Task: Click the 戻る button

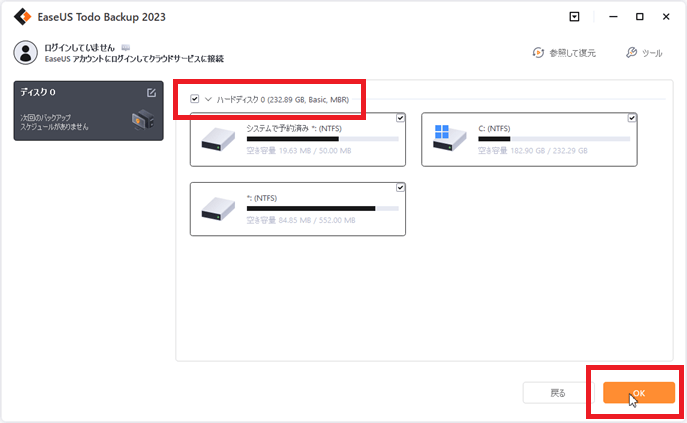Action: [x=557, y=393]
